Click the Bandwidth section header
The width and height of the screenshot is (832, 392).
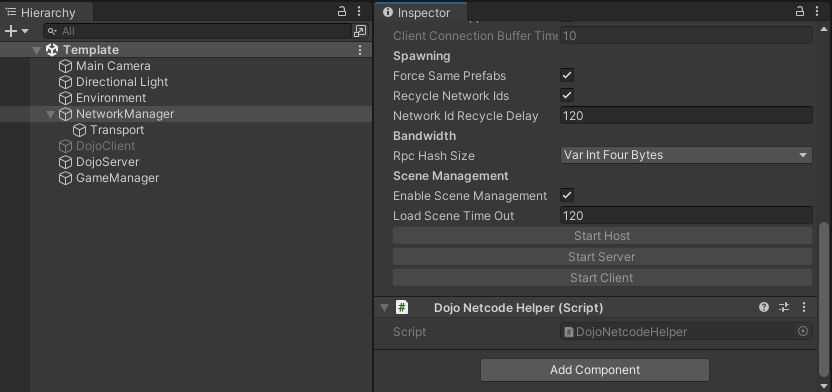424,136
